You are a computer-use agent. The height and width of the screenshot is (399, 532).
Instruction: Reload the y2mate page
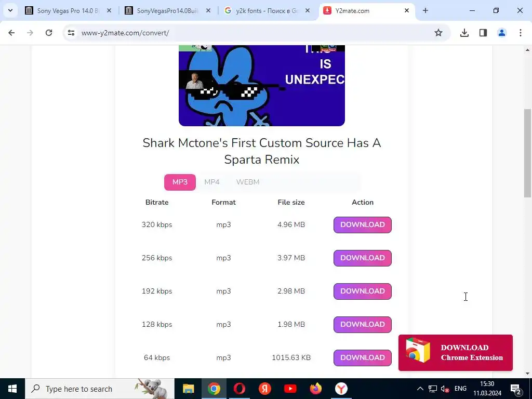49,33
